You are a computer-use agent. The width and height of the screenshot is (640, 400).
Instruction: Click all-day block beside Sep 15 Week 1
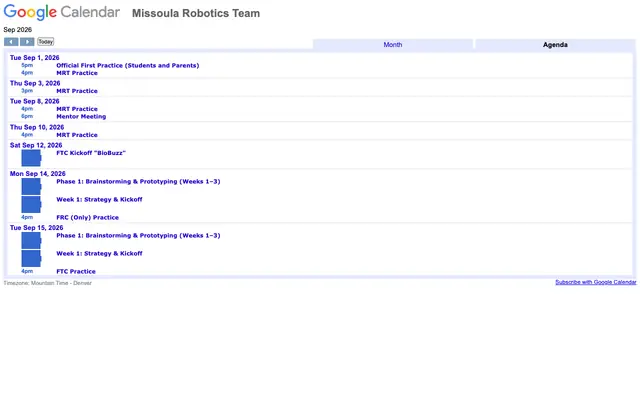click(x=31, y=258)
